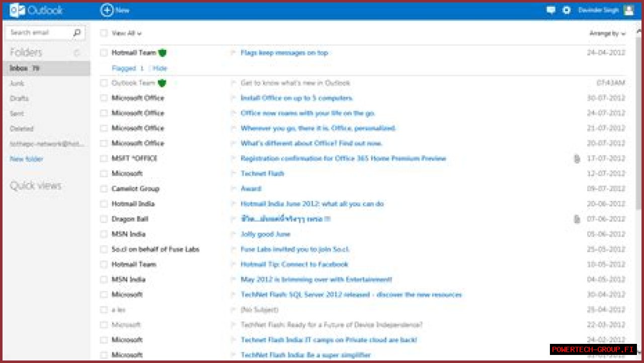This screenshot has height=363, width=644.
Task: Click the Outlook Team green shield icon
Action: (162, 83)
